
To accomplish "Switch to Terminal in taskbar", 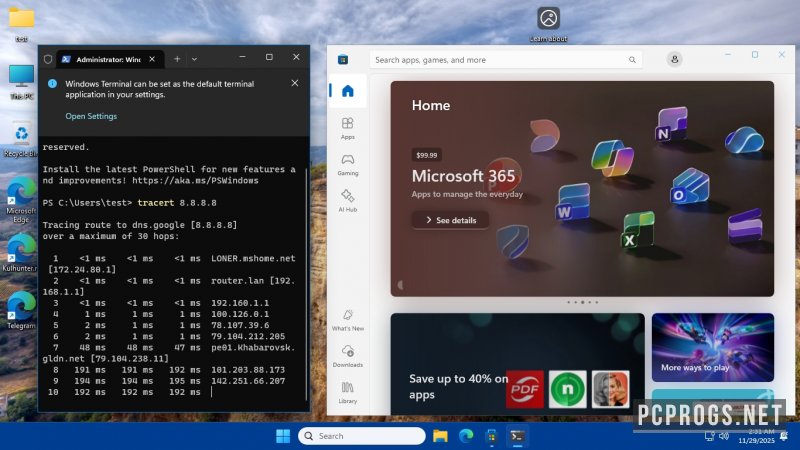I will (x=517, y=436).
